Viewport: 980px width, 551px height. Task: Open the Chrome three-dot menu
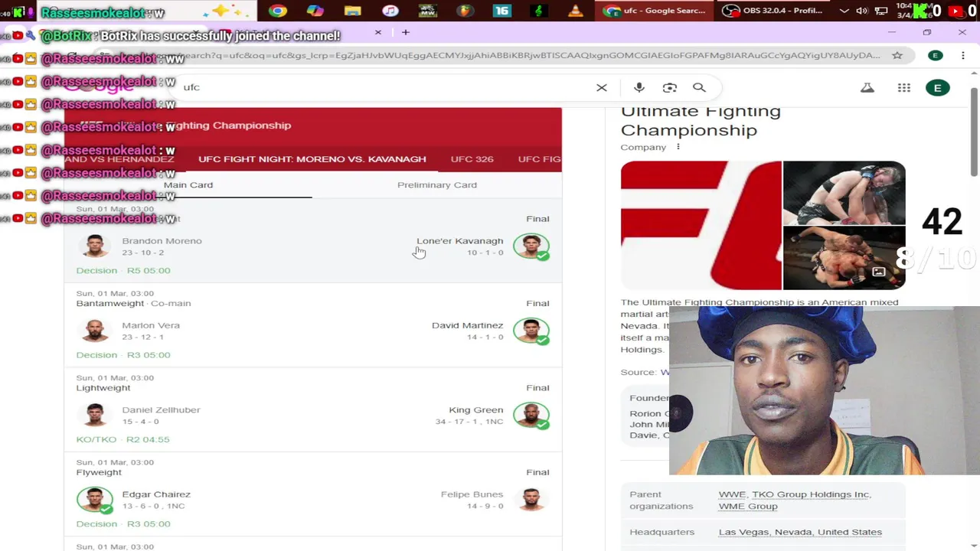pyautogui.click(x=963, y=55)
